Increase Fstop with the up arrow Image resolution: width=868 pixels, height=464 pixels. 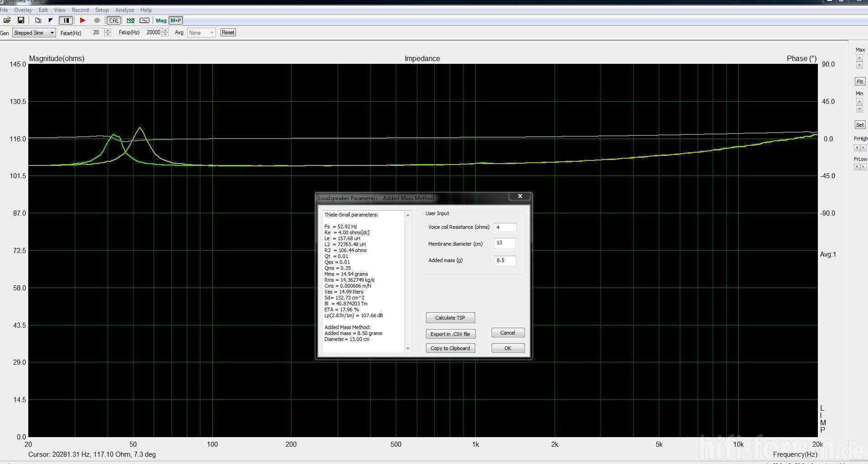pyautogui.click(x=165, y=31)
